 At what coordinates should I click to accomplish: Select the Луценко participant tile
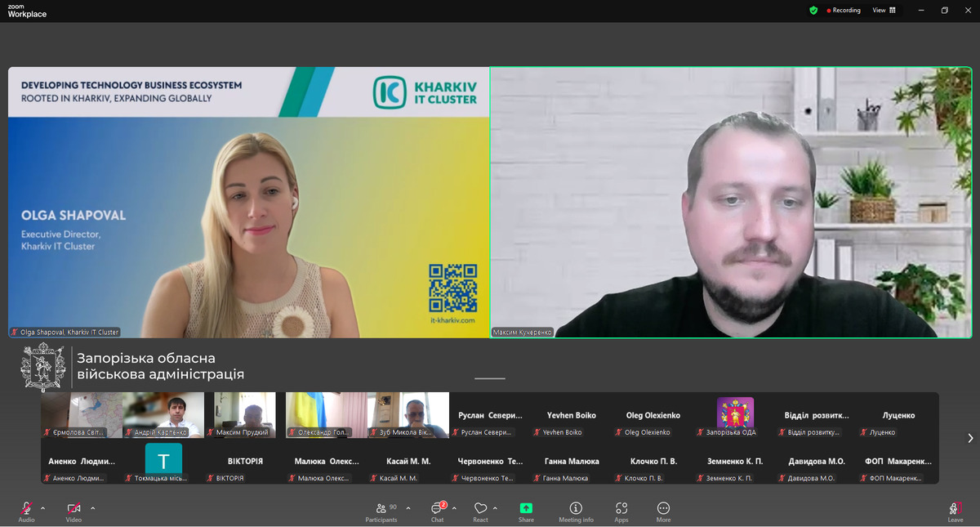tap(898, 415)
